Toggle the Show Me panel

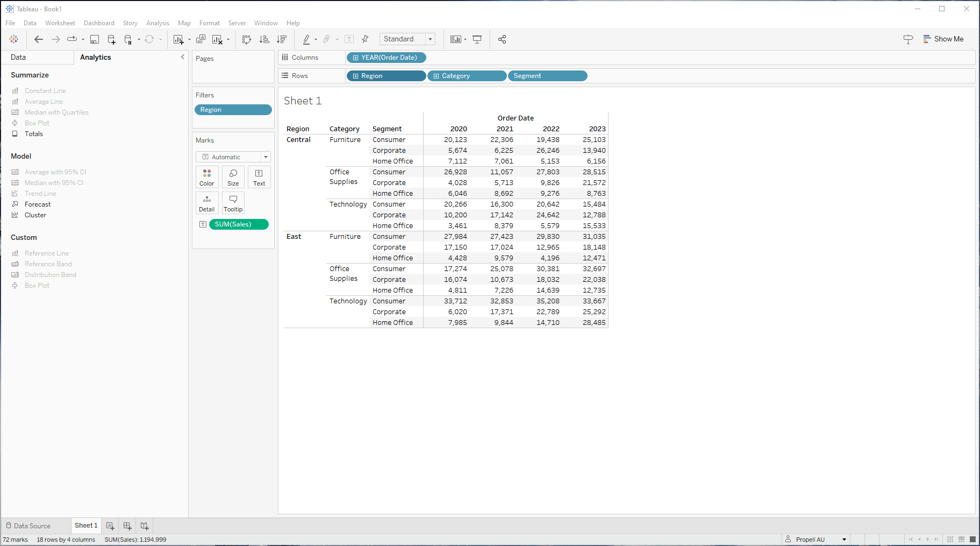coord(943,39)
